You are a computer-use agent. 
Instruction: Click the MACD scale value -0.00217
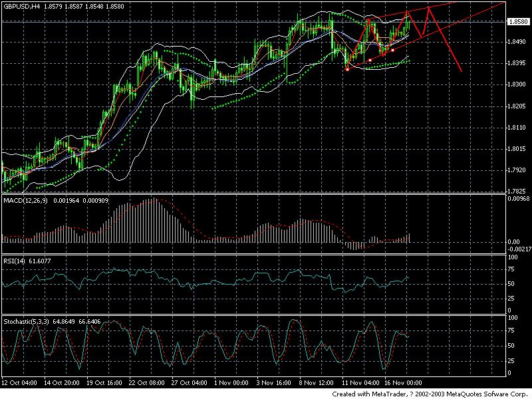coord(519,249)
